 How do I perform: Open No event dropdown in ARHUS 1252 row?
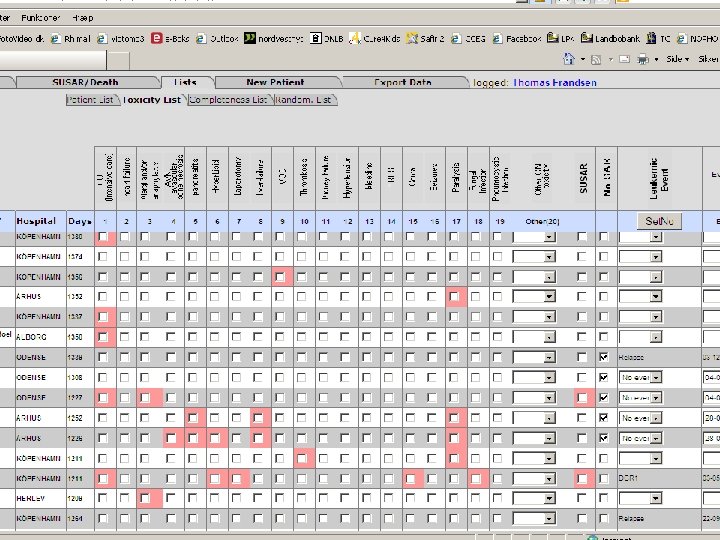[640, 418]
